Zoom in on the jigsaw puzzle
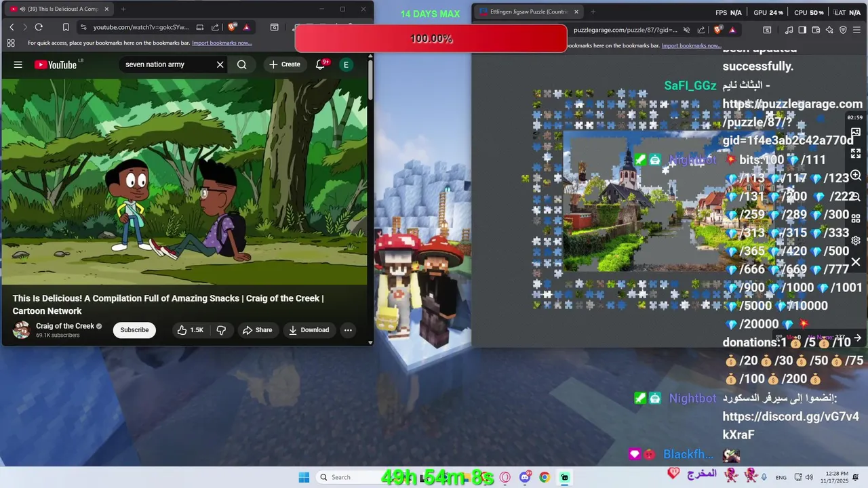 click(x=856, y=176)
